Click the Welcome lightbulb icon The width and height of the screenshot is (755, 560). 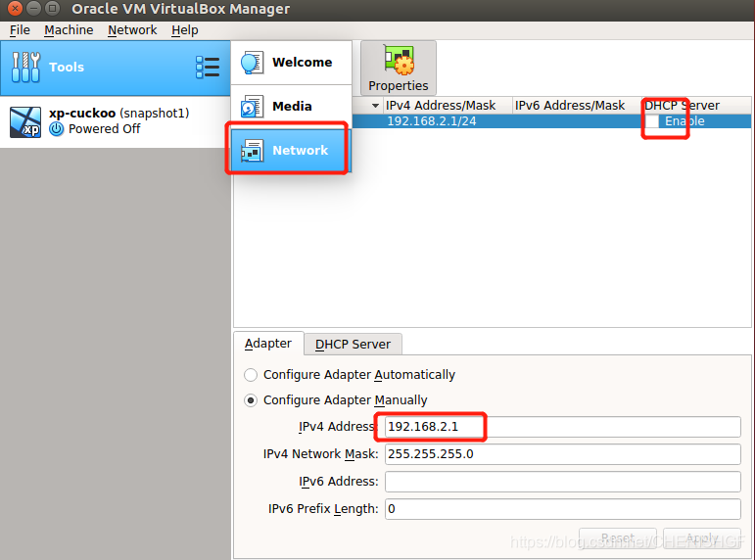click(x=252, y=63)
